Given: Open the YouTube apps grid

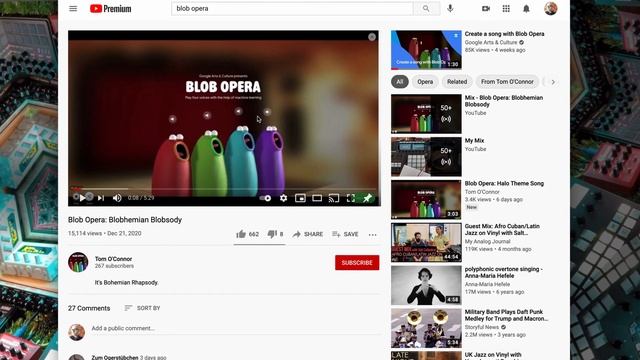Looking at the screenshot, I should click(506, 9).
